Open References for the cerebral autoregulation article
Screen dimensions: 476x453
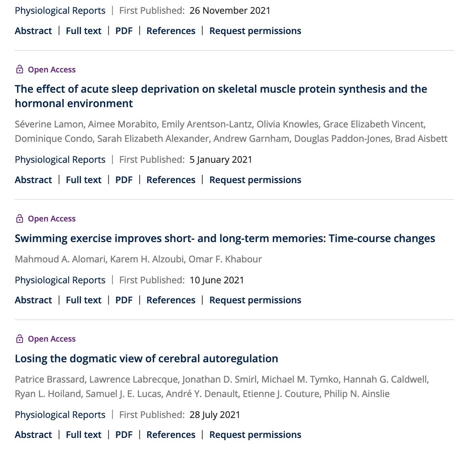pyautogui.click(x=171, y=435)
